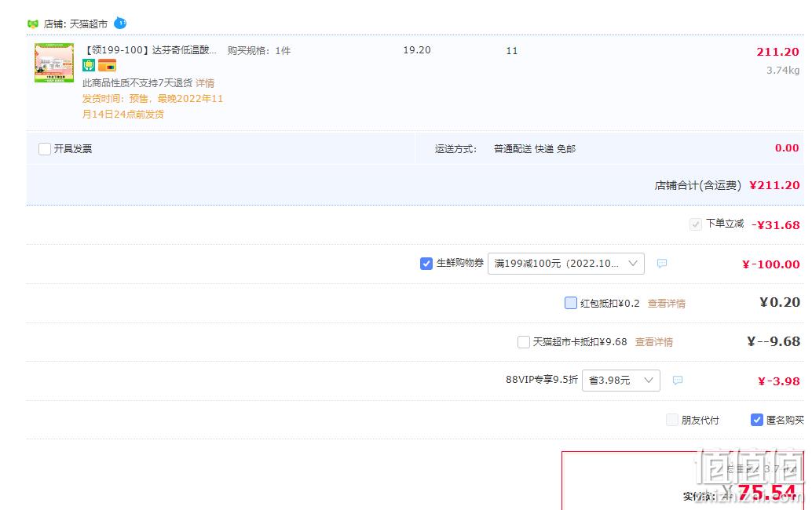This screenshot has width=812, height=510.
Task: Click the weight value 3.74kg
Action: coord(783,71)
